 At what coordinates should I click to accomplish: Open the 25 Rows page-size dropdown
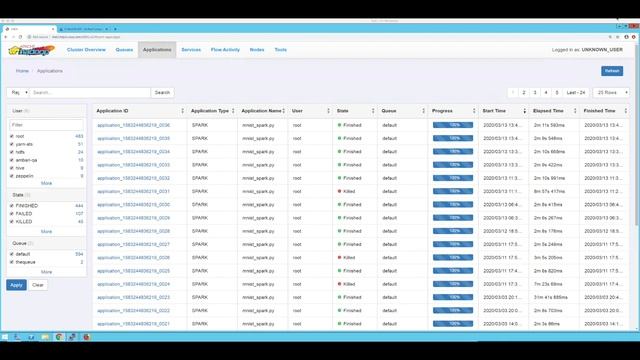click(x=611, y=93)
